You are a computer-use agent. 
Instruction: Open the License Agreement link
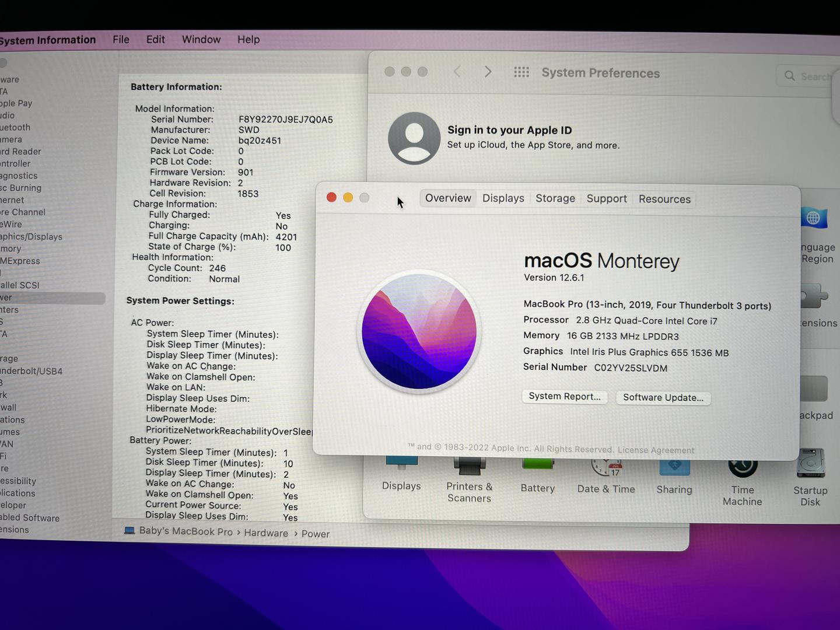[x=656, y=450]
